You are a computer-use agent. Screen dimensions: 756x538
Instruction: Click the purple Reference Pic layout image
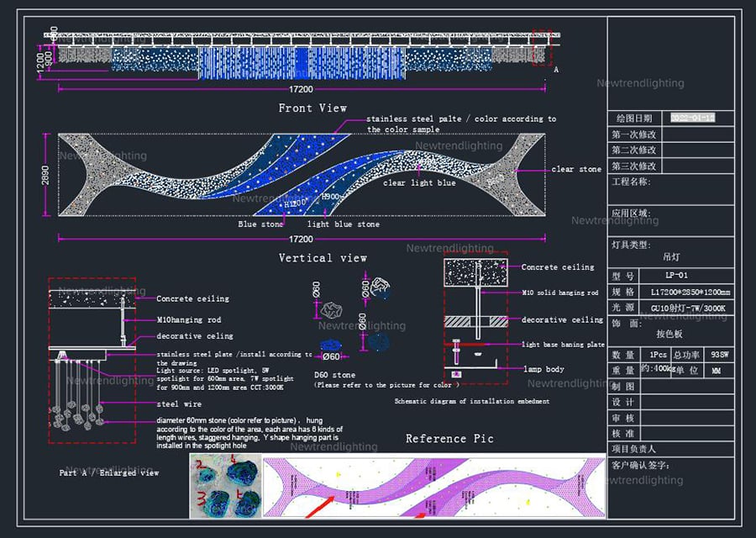[x=434, y=487]
